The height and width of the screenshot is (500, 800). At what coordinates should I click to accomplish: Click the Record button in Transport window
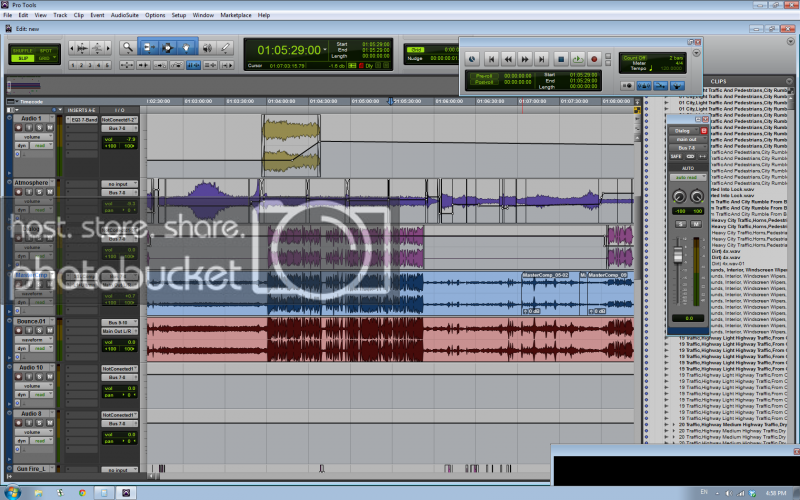[x=594, y=59]
